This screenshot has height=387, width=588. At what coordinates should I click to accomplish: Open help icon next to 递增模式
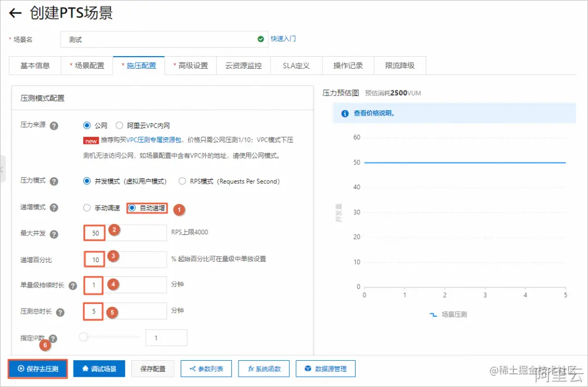[54, 208]
